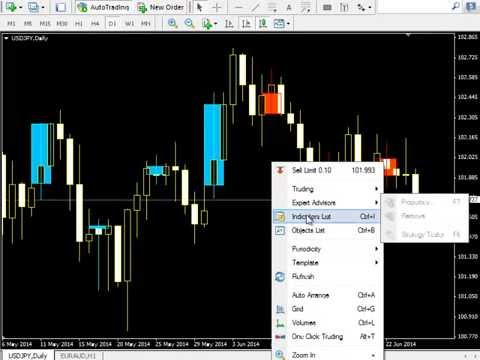Click the 11 May 2014 date label
Screen dimensions: 480x360
pos(56,344)
